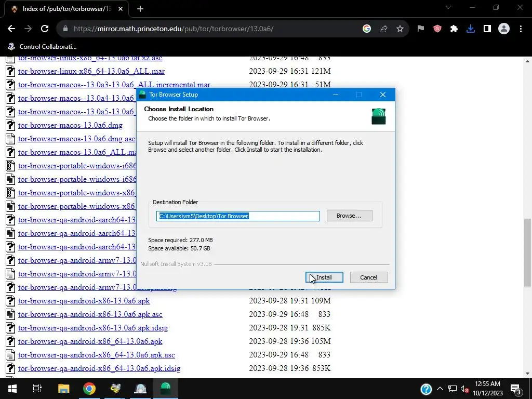Open the notification center icon
The width and height of the screenshot is (532, 399).
coord(516,389)
